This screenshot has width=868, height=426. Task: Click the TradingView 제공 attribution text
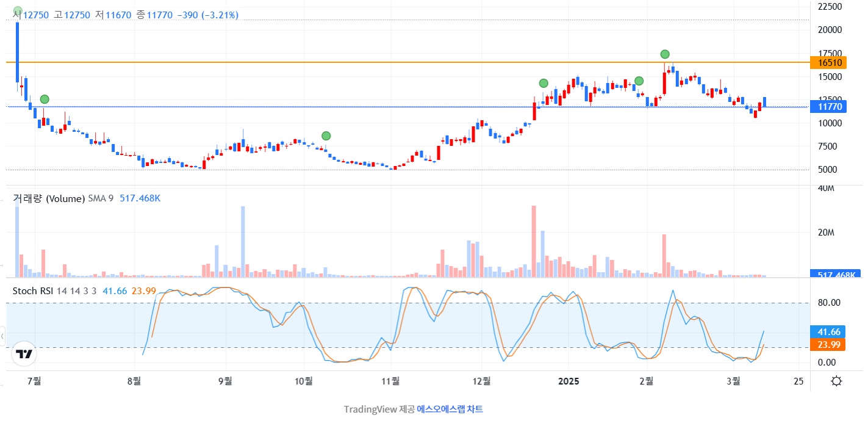[379, 409]
